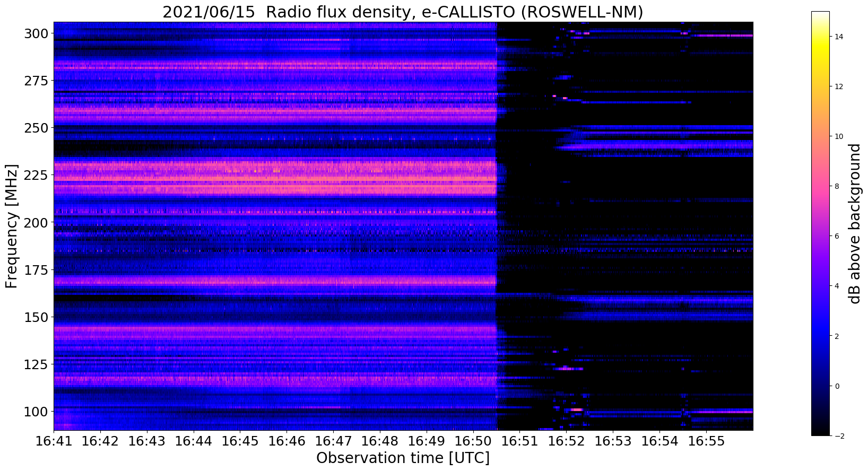This screenshot has height=471, width=868.
Task: Click the spectrogram where signal drops at 16:50:30
Action: click(497, 226)
